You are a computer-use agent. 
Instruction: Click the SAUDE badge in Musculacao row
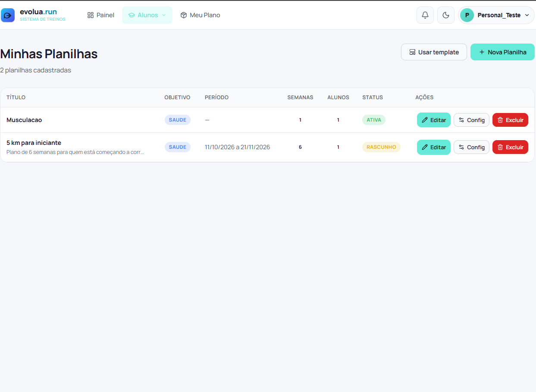pyautogui.click(x=177, y=120)
